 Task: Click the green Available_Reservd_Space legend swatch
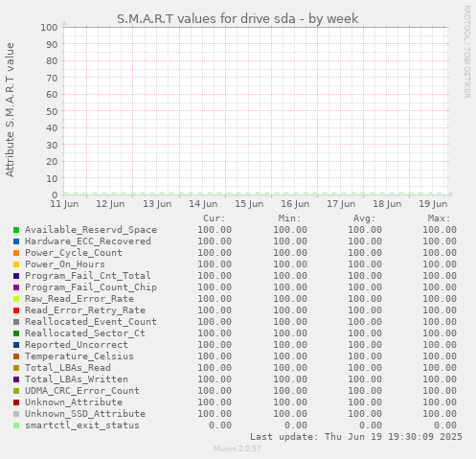16,230
